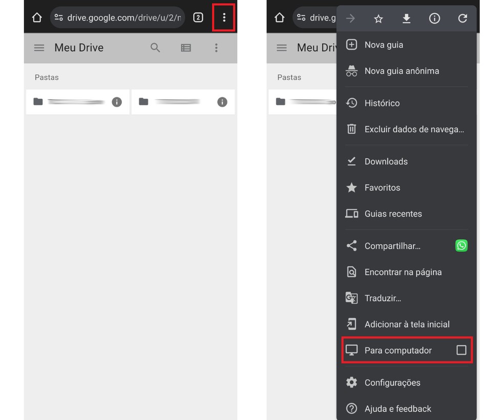504x420 pixels.
Task: Open Drive's overflow three-dot menu
Action: [x=216, y=48]
